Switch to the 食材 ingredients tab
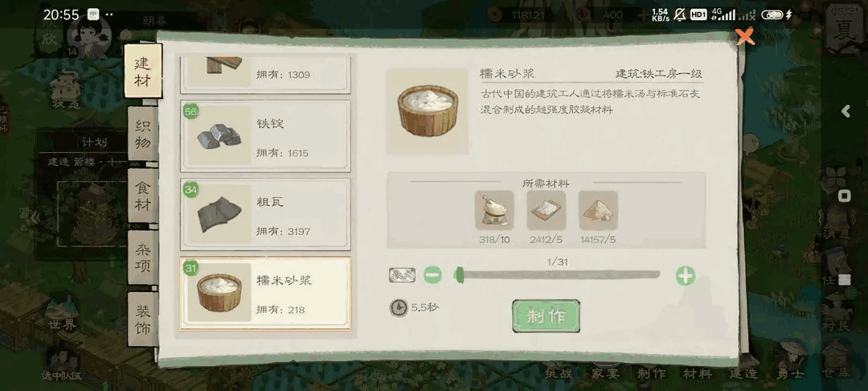This screenshot has height=391, width=868. pos(143,195)
